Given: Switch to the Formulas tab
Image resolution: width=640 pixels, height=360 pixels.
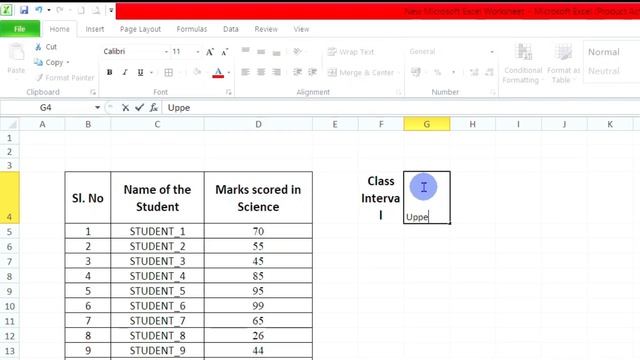Looking at the screenshot, I should point(192,29).
